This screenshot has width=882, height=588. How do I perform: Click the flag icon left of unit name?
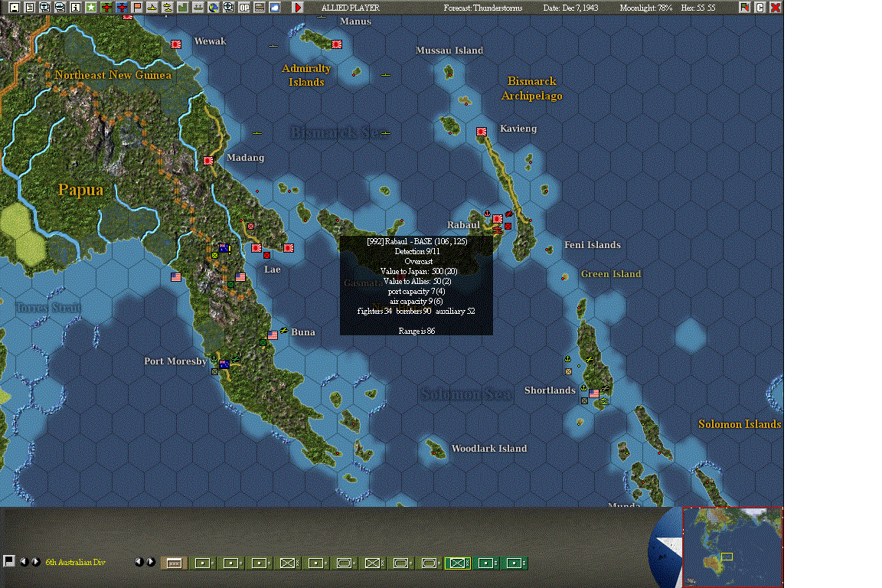[8, 561]
